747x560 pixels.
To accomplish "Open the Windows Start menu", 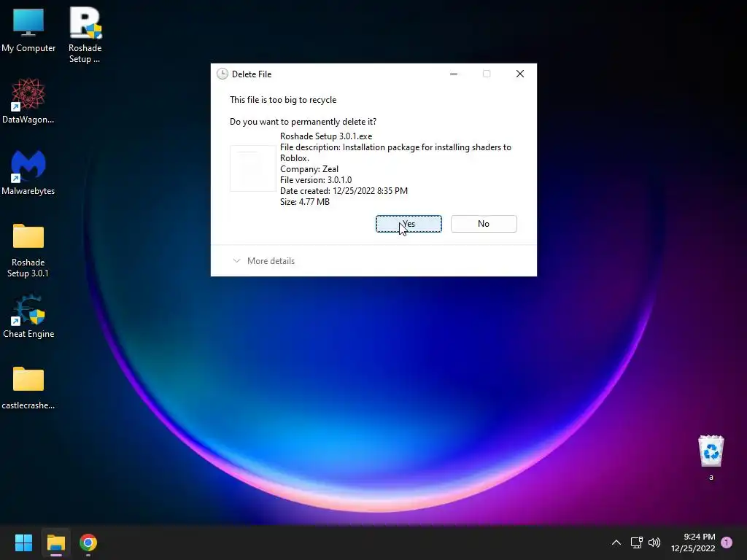I will [23, 542].
